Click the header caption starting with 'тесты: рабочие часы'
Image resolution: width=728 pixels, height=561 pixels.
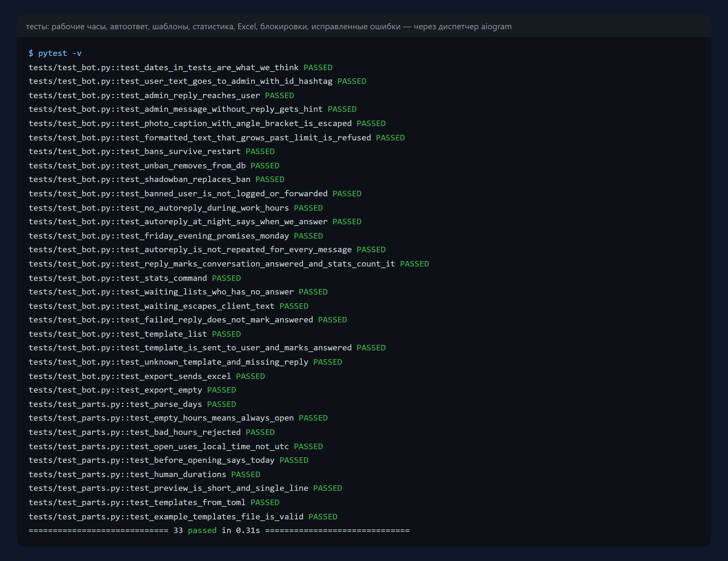(x=269, y=26)
